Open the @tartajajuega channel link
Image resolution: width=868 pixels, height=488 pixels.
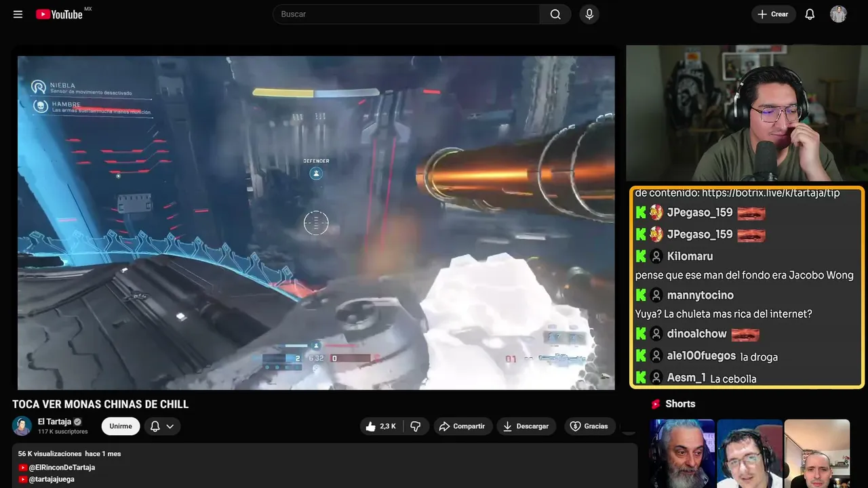[52, 479]
